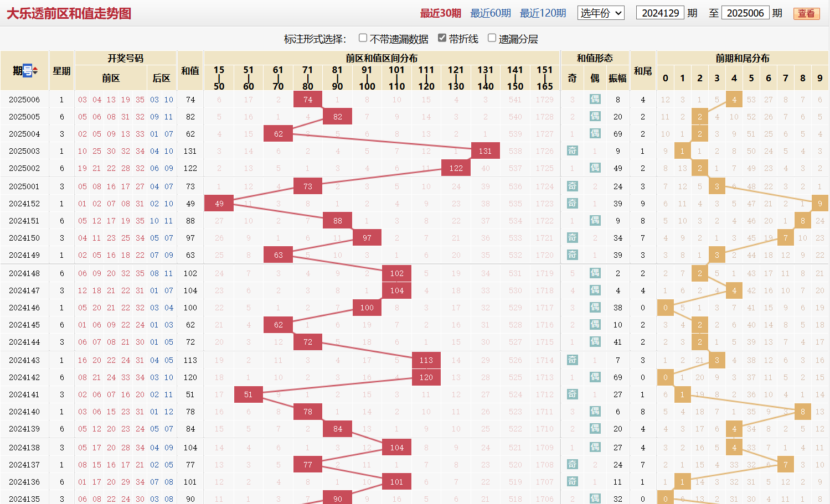Click the 偶 marker in row 2024142
The width and height of the screenshot is (830, 504).
click(x=595, y=377)
